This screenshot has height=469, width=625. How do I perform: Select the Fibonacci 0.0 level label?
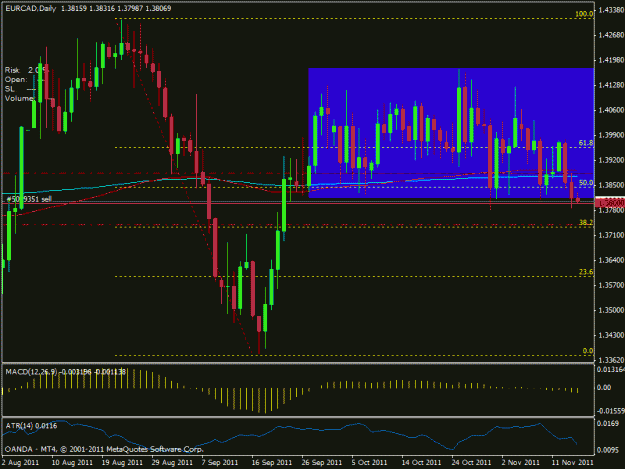click(588, 351)
